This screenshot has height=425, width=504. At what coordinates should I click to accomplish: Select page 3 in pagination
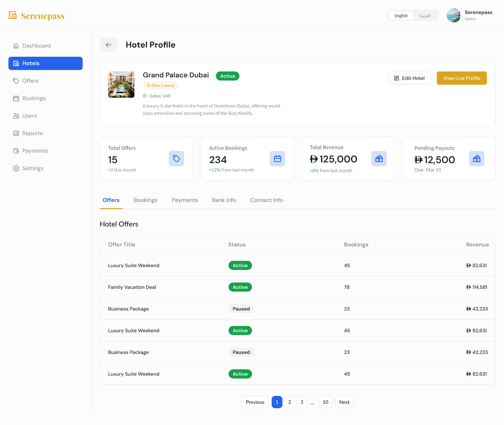click(x=302, y=402)
